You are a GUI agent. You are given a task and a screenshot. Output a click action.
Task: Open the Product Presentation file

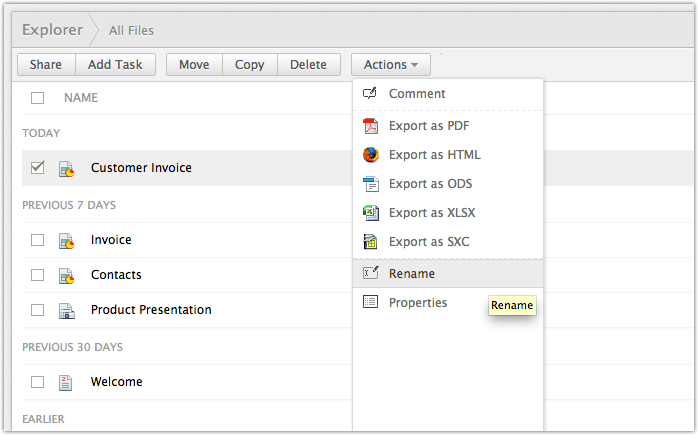pyautogui.click(x=151, y=310)
